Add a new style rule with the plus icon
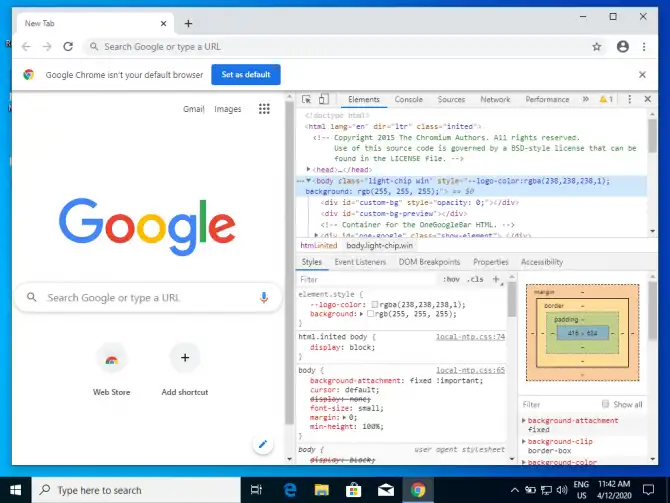This screenshot has width=670, height=503. click(x=496, y=279)
